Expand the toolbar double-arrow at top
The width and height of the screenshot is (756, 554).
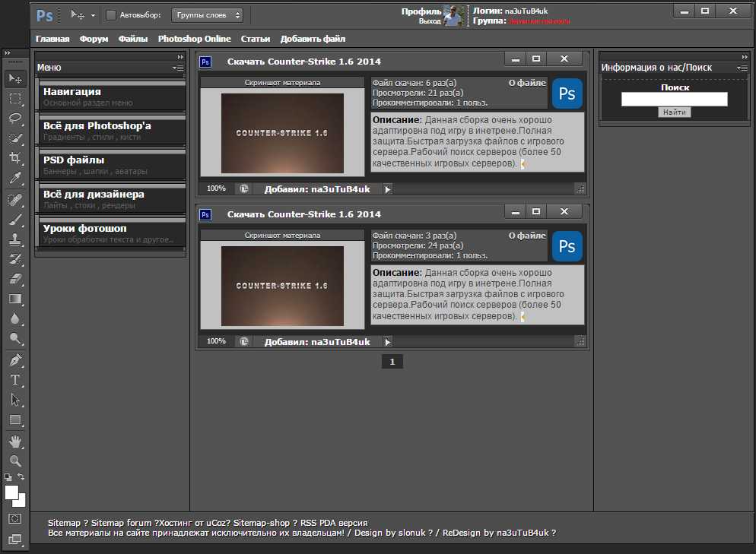(x=8, y=53)
